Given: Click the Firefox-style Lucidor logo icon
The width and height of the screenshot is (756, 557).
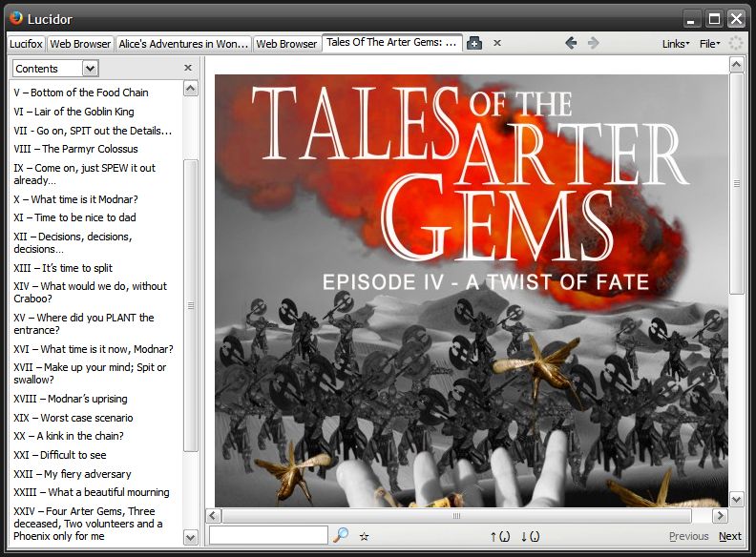Looking at the screenshot, I should [16, 18].
